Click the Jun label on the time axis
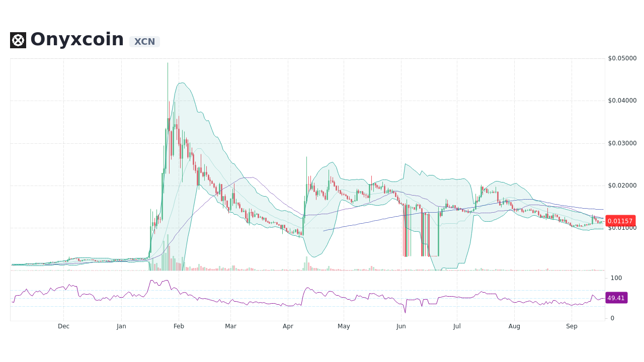 pos(401,326)
